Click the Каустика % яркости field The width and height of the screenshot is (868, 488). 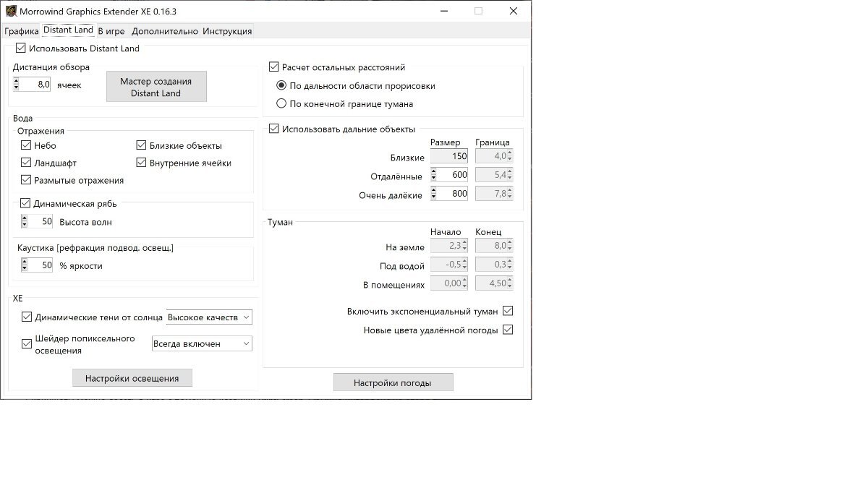click(41, 265)
